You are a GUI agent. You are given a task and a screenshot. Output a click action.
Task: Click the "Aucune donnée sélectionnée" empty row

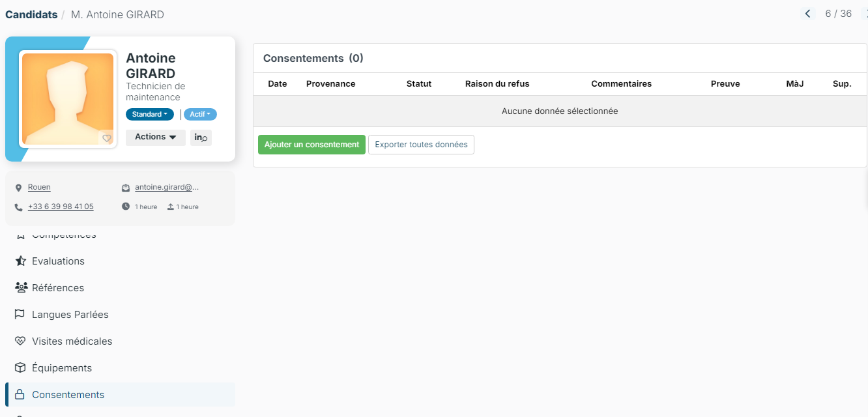click(x=560, y=111)
